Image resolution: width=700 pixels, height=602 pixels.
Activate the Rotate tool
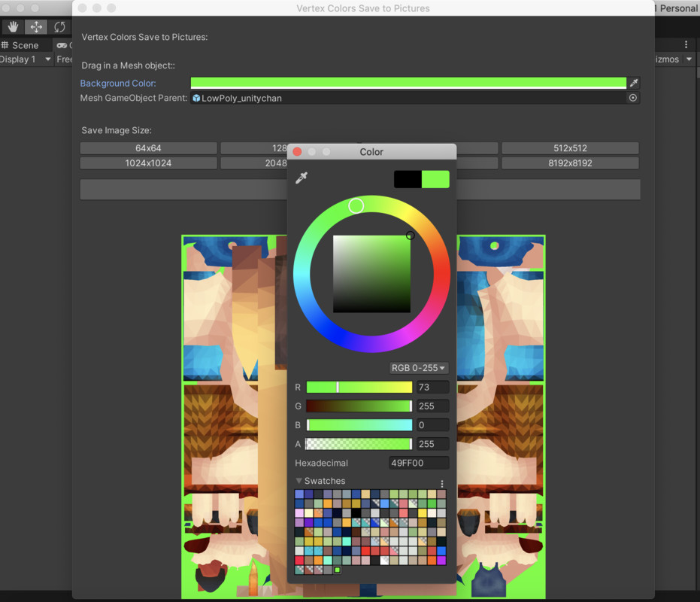59,27
